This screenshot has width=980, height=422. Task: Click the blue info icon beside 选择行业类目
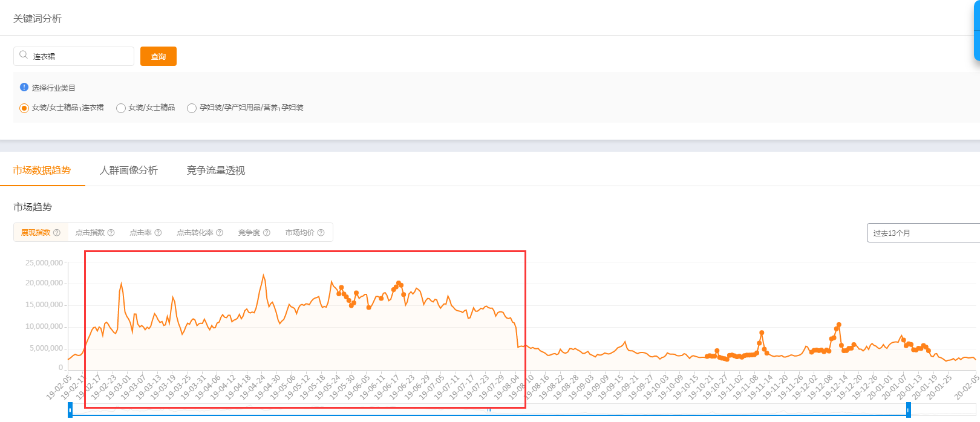point(24,87)
